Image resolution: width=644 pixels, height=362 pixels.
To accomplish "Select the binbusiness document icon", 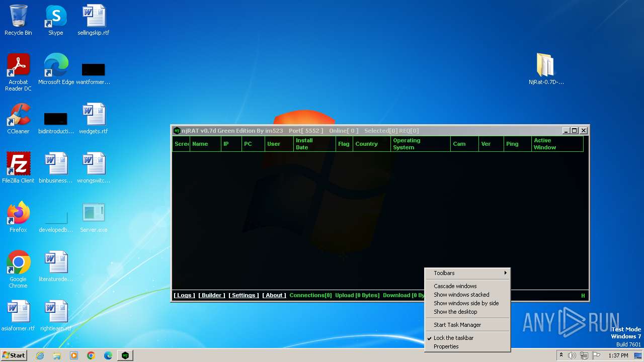I will [x=56, y=167].
